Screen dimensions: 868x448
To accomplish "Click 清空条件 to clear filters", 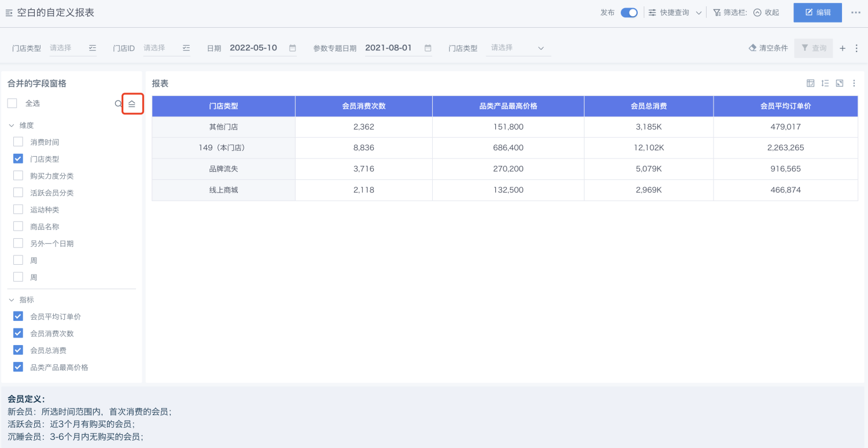I will [768, 49].
